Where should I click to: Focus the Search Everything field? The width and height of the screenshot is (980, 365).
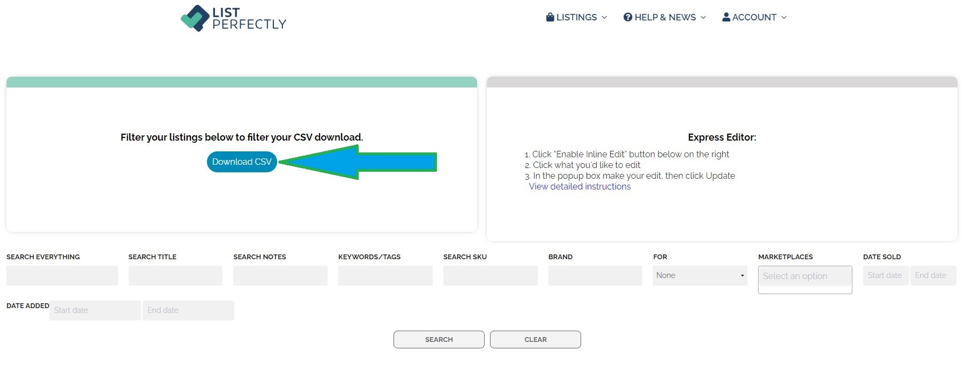pos(62,275)
